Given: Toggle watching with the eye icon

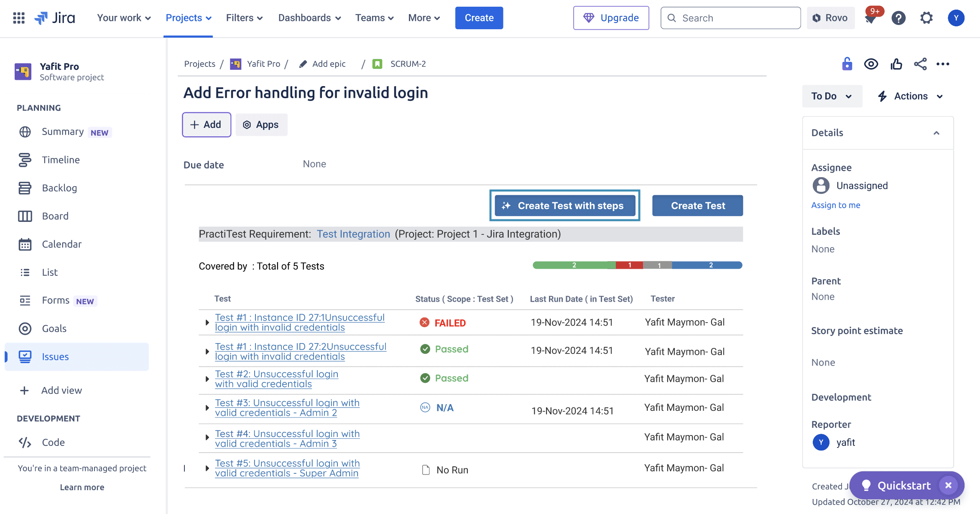Looking at the screenshot, I should [x=871, y=64].
